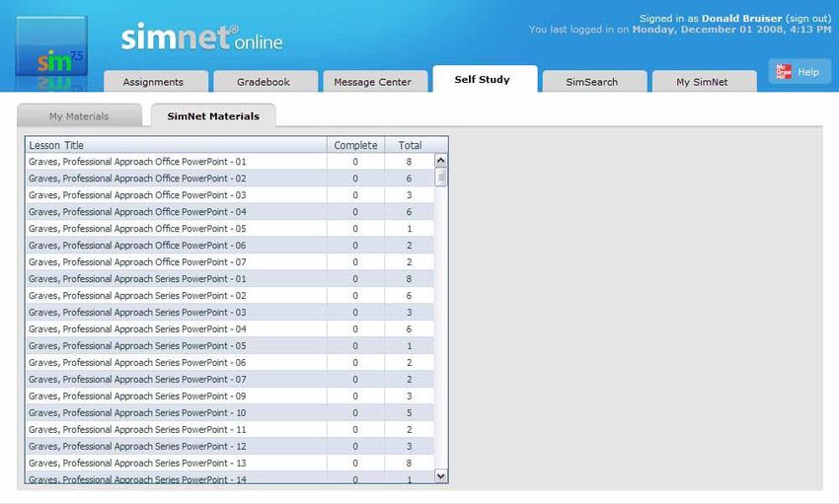This screenshot has height=504, width=839.
Task: Open the Gradebook tab
Action: 266,82
